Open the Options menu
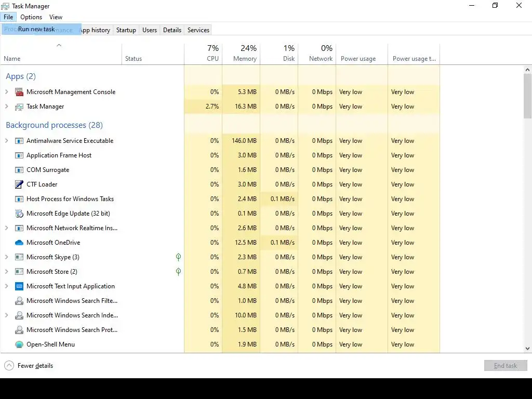This screenshot has height=399, width=532. click(31, 17)
